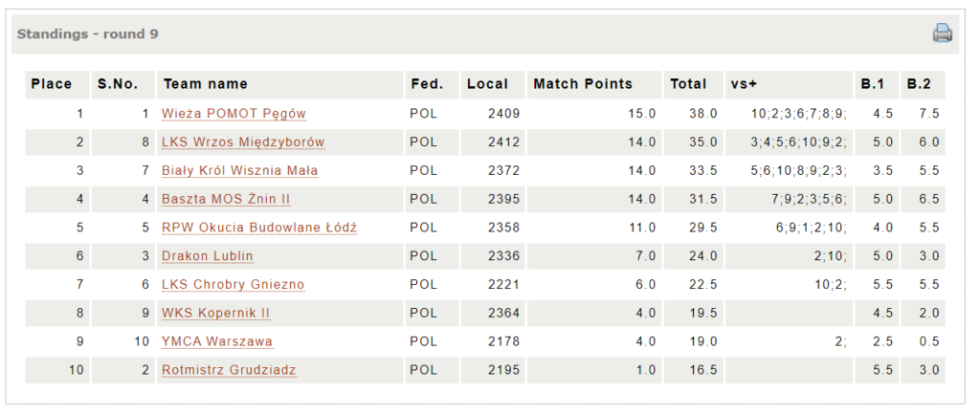Image resolution: width=980 pixels, height=415 pixels.
Task: Click the Standings - round 9 title
Action: click(x=88, y=34)
